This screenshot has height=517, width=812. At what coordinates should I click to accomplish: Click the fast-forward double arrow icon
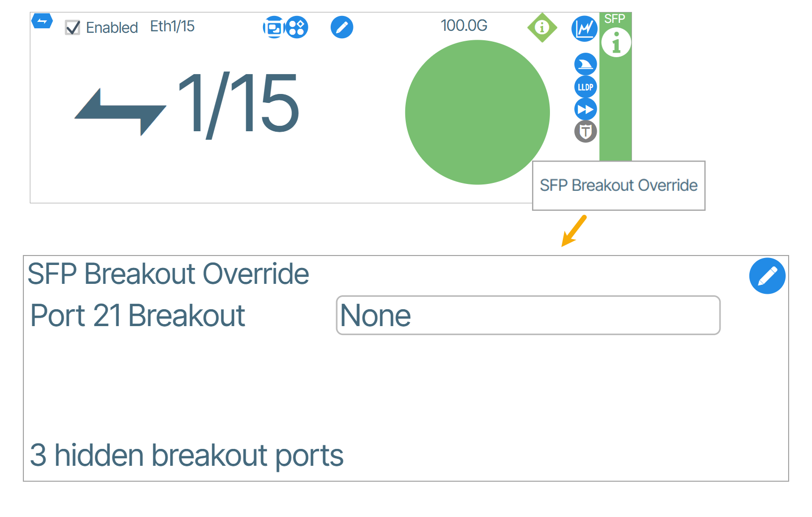click(585, 109)
